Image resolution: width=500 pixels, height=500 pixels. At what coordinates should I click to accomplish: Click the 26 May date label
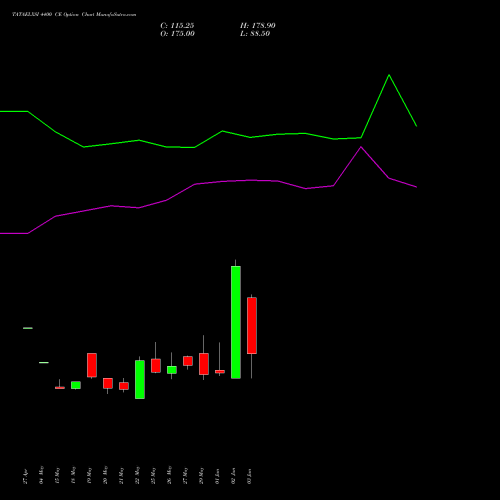point(170,475)
